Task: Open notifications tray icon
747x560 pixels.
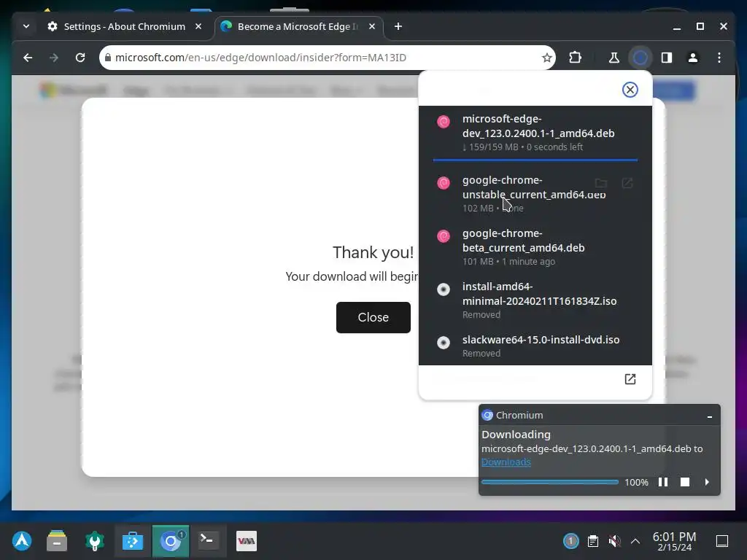Action: (x=570, y=541)
